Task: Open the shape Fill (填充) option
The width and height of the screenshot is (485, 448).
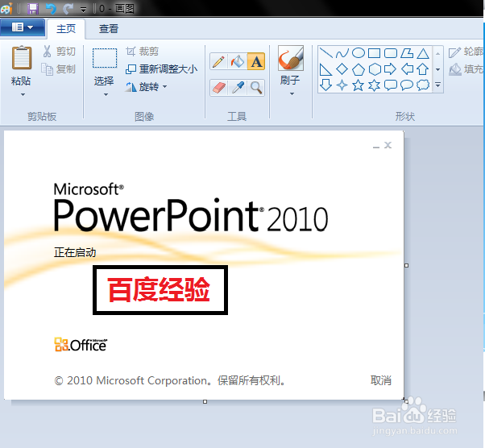Action: (x=466, y=69)
